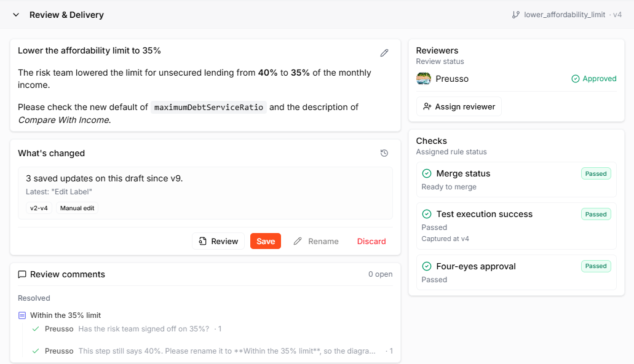
Task: Click the Four-eyes approval check icon
Action: 427,266
